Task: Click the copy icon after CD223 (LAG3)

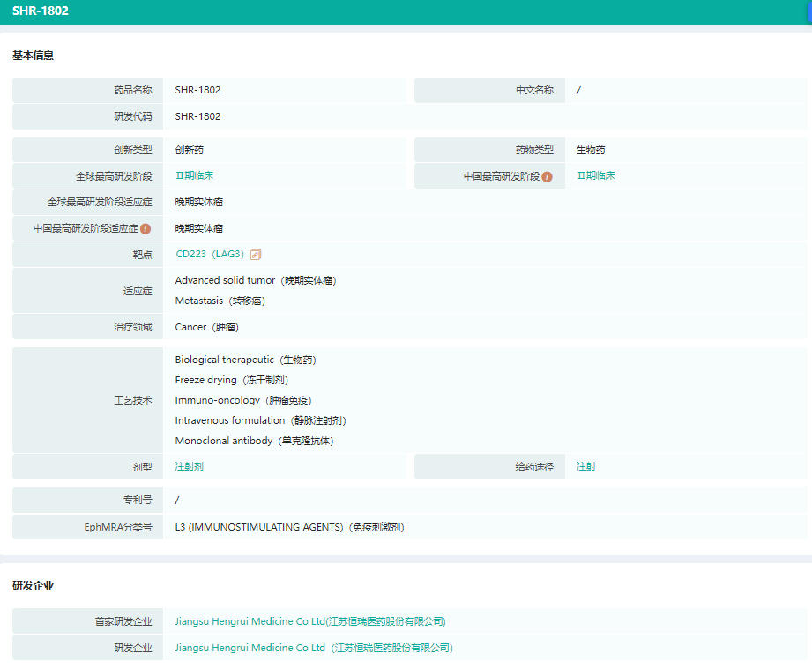Action: coord(256,255)
